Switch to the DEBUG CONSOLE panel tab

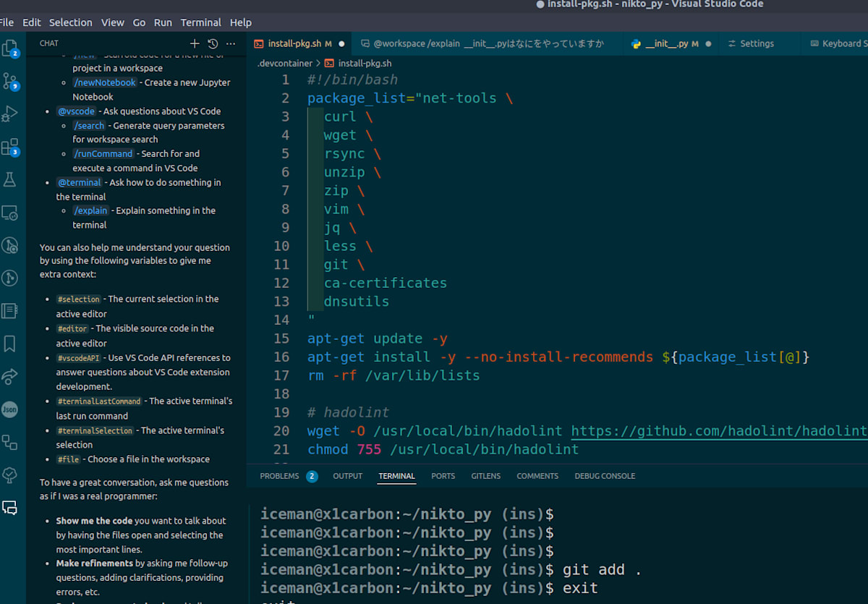pos(605,476)
